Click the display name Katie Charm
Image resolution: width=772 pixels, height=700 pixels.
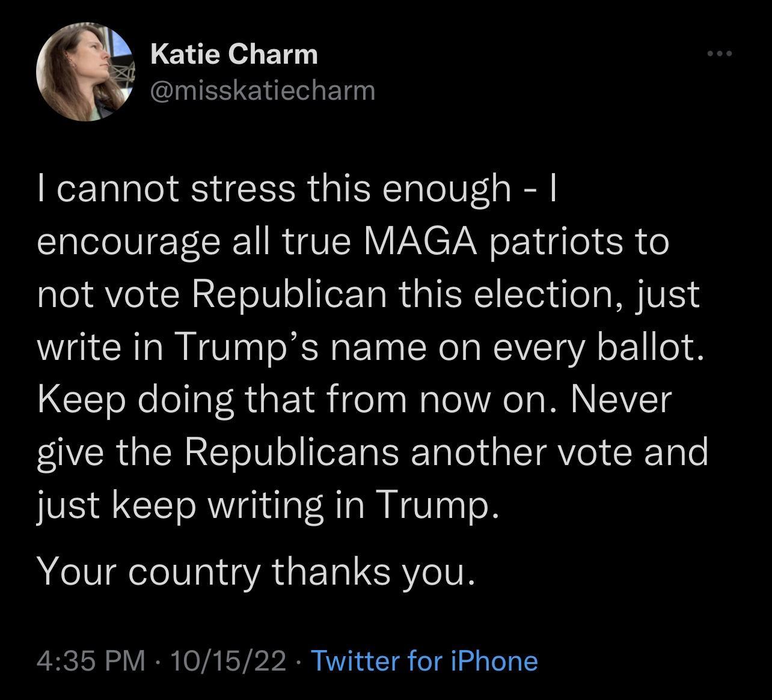click(x=234, y=53)
